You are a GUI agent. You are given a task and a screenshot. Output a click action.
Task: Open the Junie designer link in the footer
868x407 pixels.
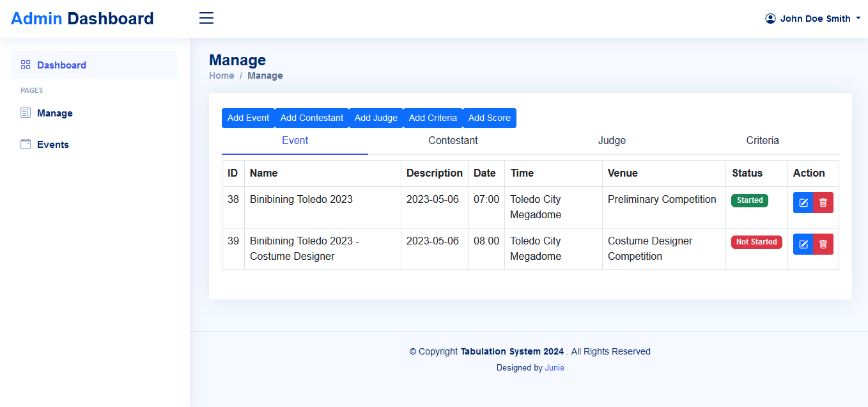click(554, 368)
